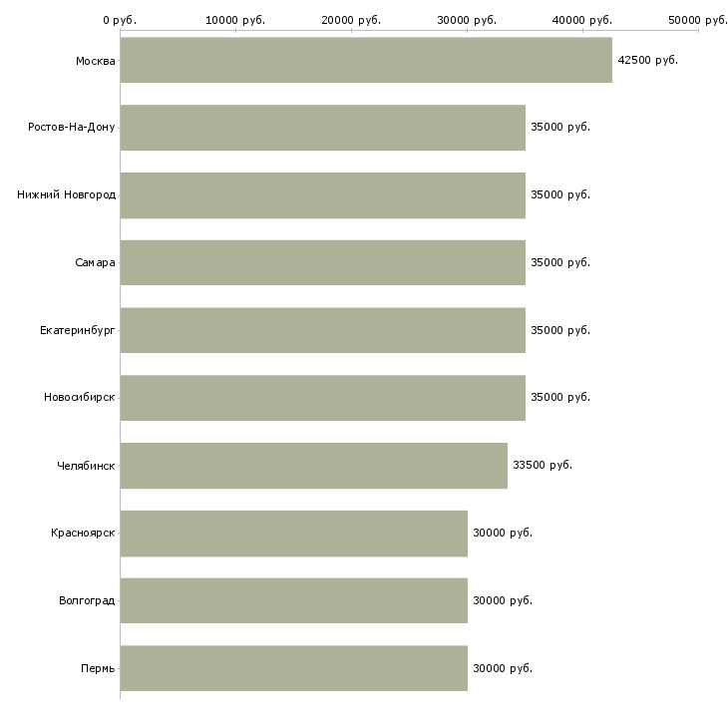Select the Самара bar

[x=322, y=262]
